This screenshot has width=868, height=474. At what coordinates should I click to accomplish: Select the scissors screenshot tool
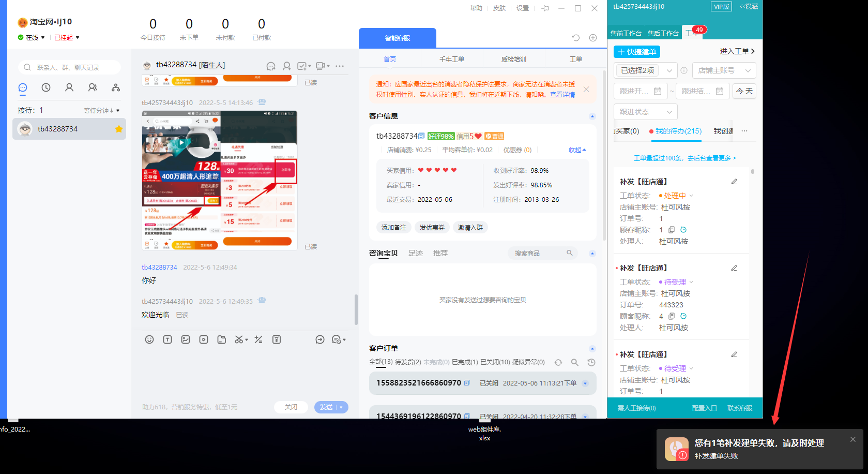pos(238,339)
